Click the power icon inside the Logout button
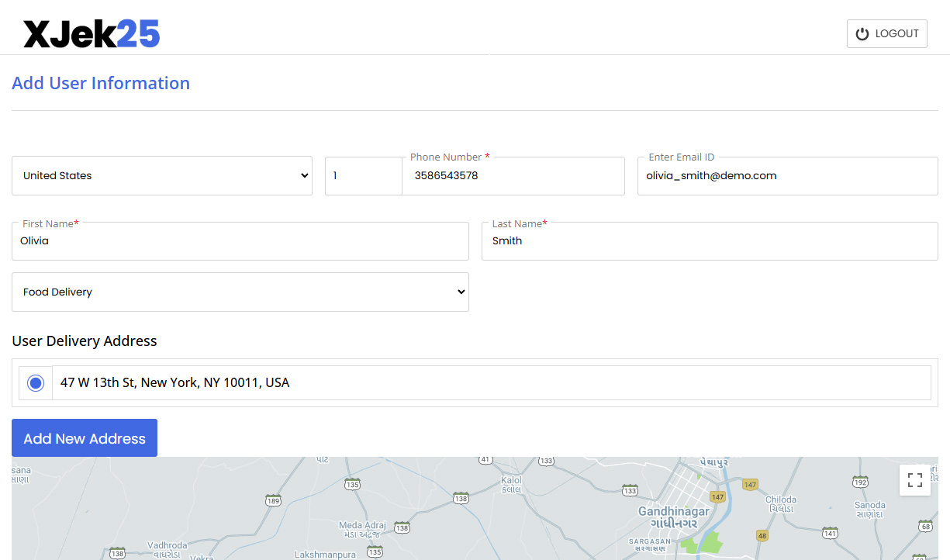This screenshot has height=560, width=950. pyautogui.click(x=862, y=33)
